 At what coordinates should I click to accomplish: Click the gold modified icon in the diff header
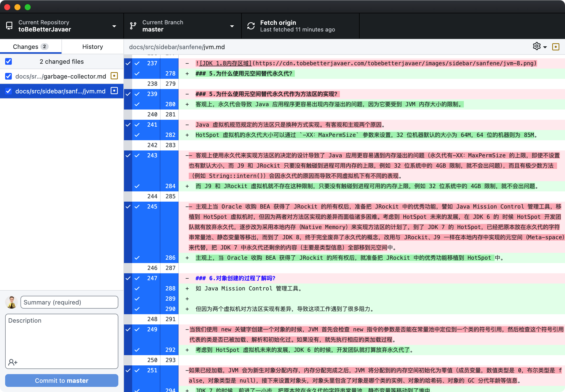coord(556,47)
